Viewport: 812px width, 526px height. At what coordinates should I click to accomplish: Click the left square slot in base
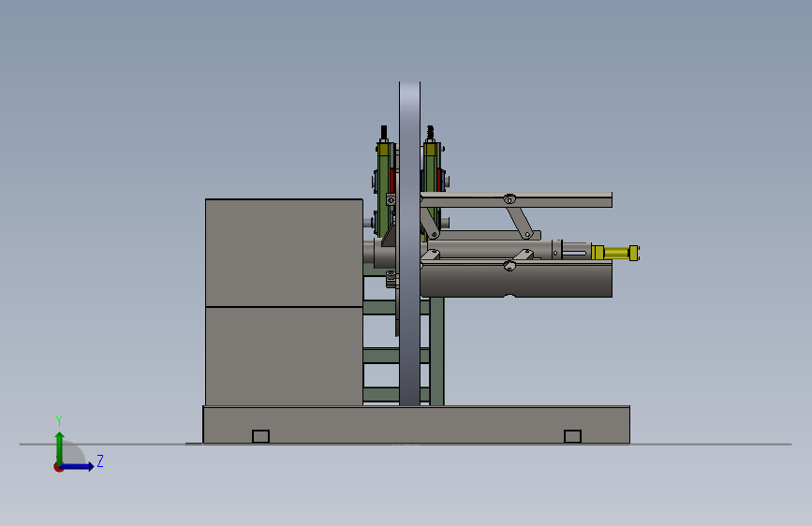(x=260, y=436)
